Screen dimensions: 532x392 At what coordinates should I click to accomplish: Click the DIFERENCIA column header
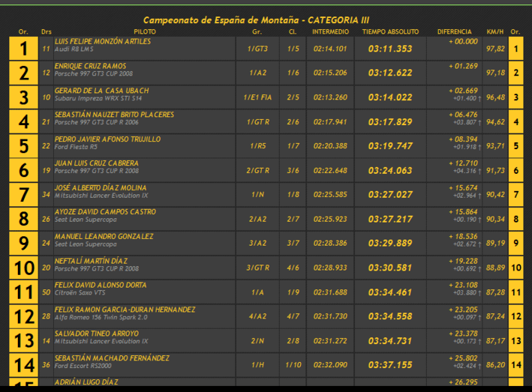click(x=454, y=32)
